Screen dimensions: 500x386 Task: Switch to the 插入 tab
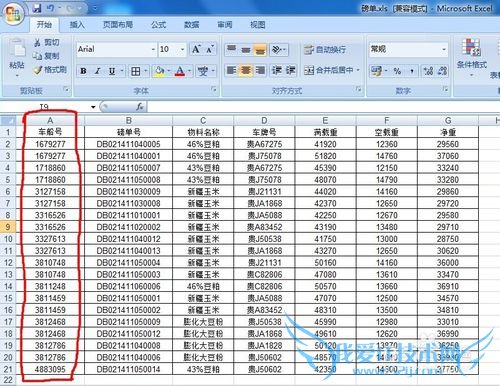[x=77, y=25]
